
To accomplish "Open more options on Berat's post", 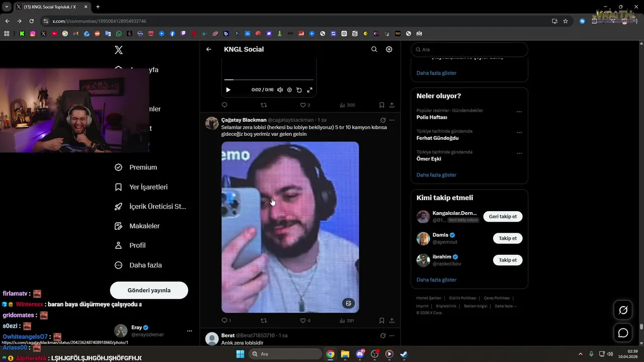I will click(x=392, y=335).
